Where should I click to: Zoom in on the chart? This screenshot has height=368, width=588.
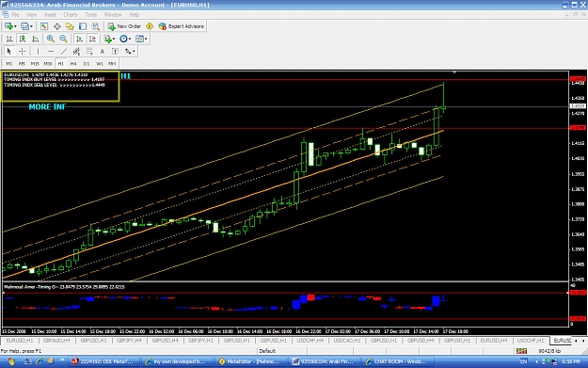pos(50,39)
